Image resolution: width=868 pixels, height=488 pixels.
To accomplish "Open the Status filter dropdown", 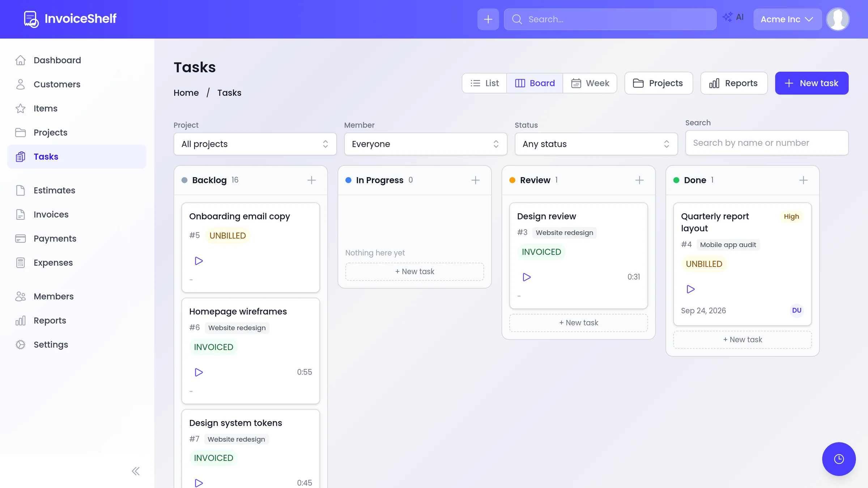I will coord(596,144).
